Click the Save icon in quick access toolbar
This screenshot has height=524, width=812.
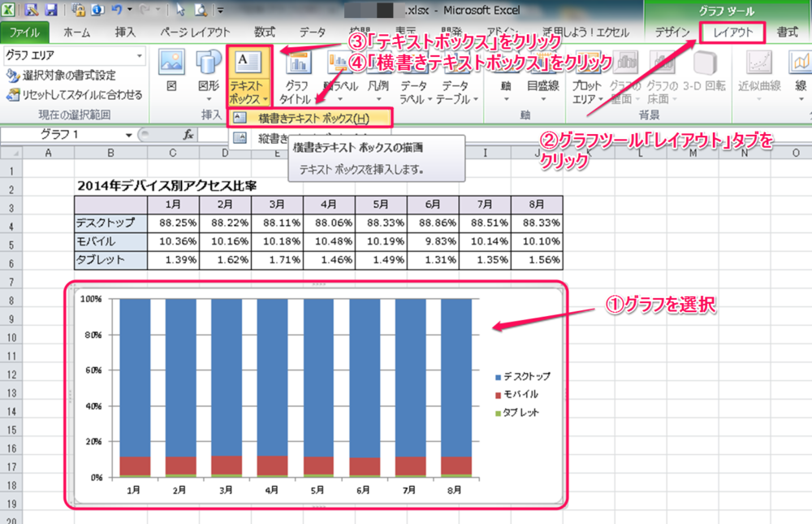50,11
